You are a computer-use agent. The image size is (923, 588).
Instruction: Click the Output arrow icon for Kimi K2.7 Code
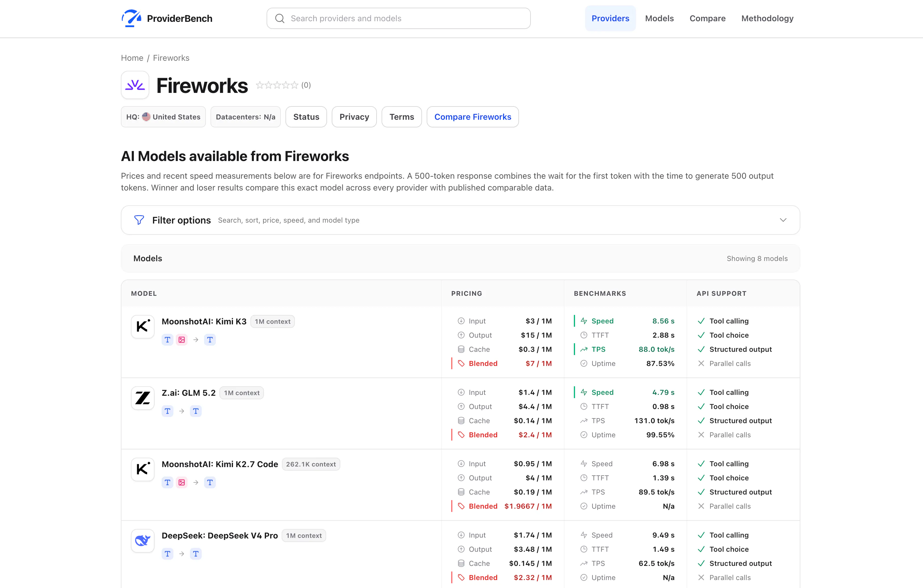(x=461, y=478)
